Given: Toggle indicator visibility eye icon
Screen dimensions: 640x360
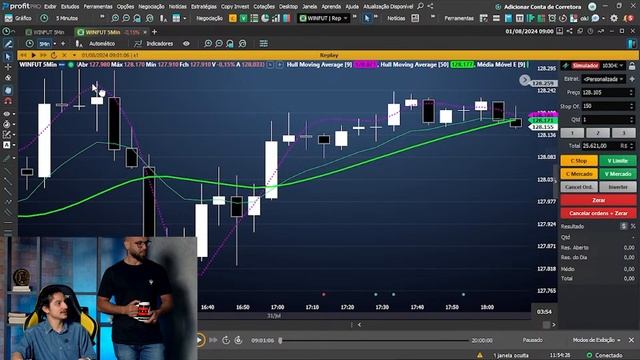Looking at the screenshot, I should click(x=186, y=44).
